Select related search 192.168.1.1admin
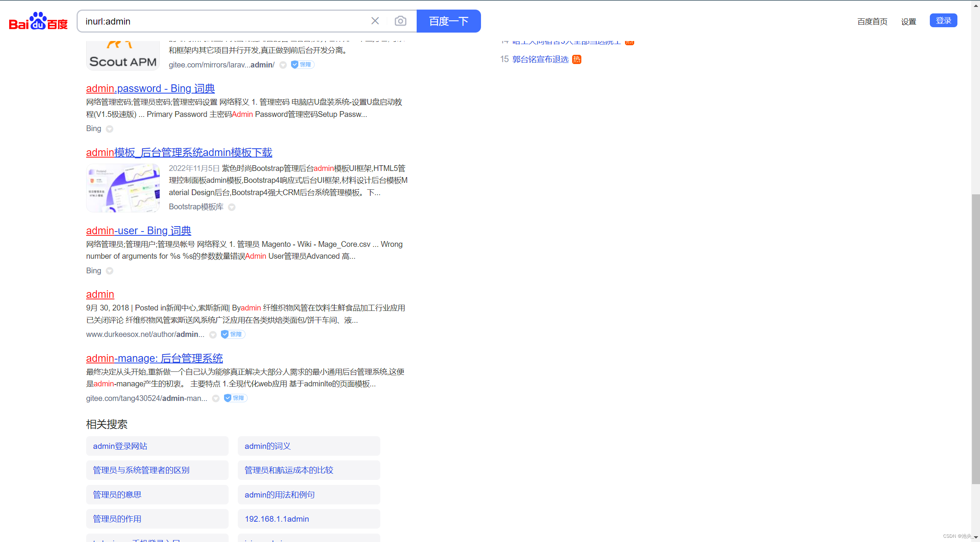 (x=309, y=519)
